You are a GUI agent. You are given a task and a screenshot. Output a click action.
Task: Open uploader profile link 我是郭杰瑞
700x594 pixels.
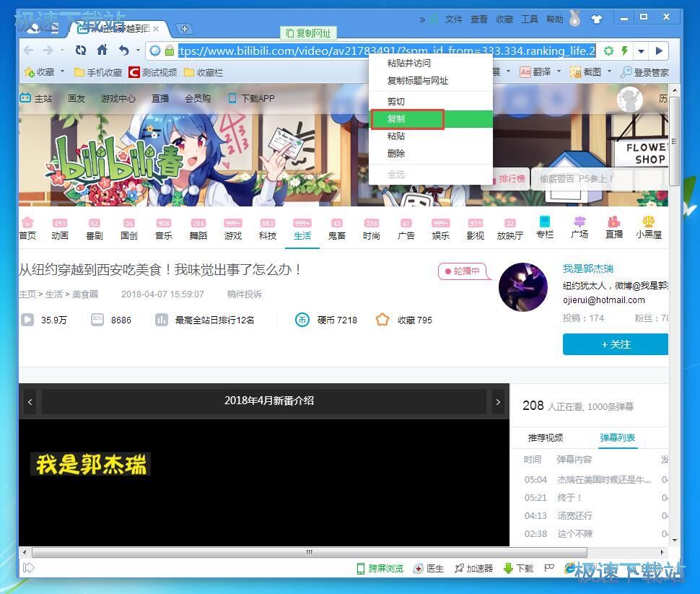[588, 268]
